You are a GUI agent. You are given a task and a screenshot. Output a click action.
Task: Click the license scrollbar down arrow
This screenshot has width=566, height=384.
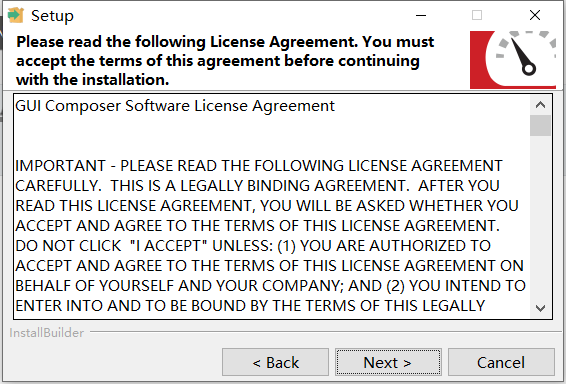click(x=540, y=308)
